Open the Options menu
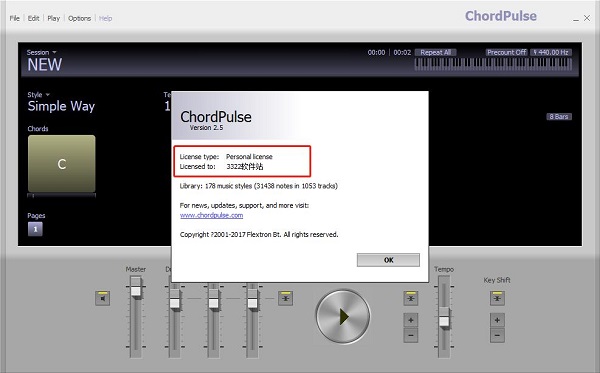 (79, 18)
